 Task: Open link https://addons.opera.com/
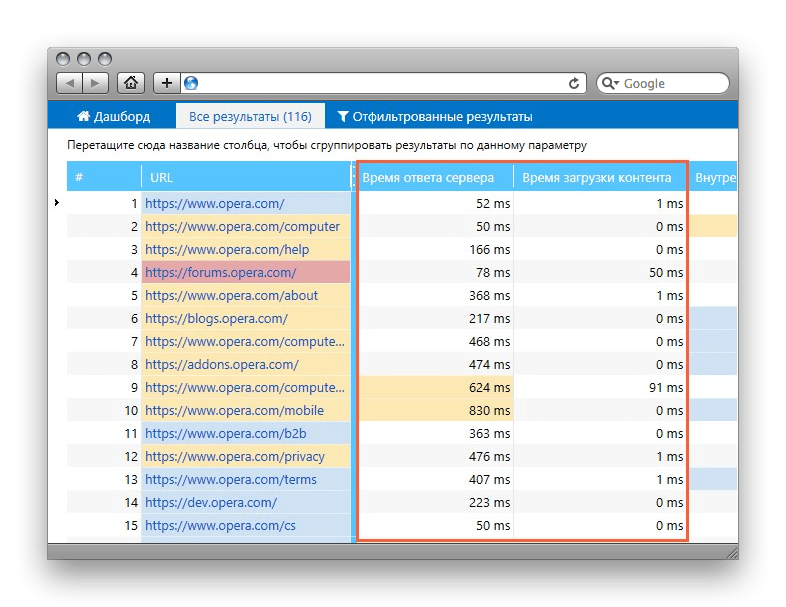222,365
